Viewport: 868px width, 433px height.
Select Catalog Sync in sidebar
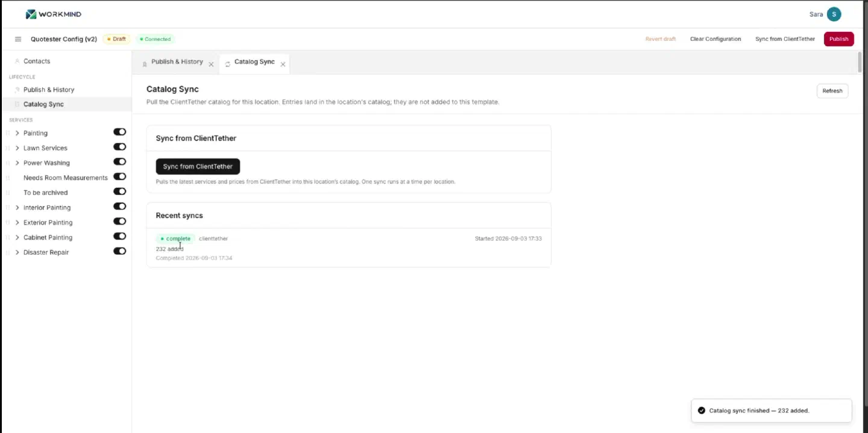click(x=66, y=104)
